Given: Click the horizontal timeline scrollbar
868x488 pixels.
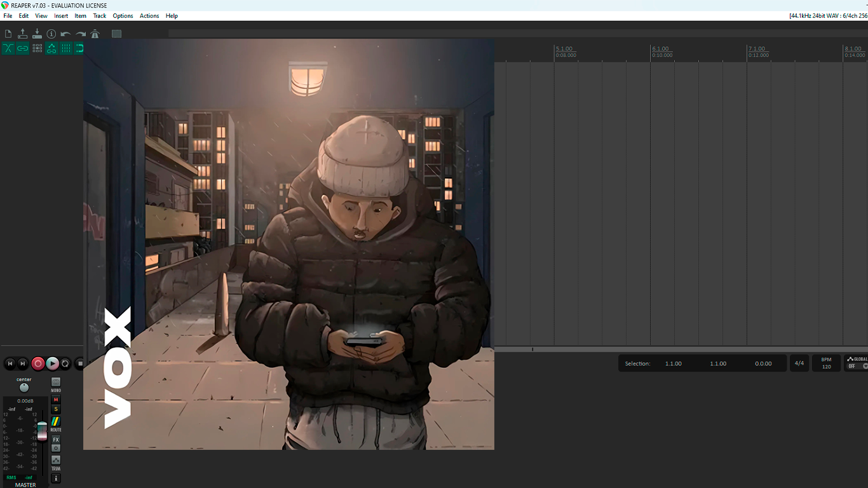Looking at the screenshot, I should point(681,349).
